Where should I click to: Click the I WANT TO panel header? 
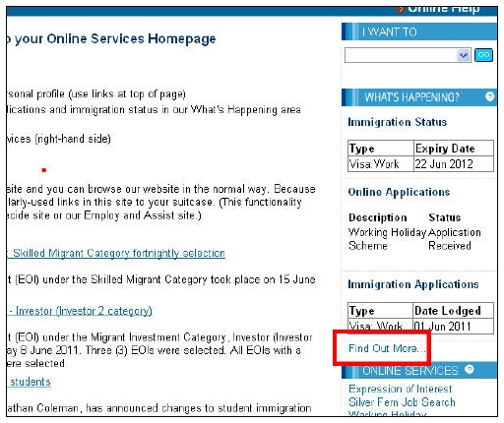419,31
